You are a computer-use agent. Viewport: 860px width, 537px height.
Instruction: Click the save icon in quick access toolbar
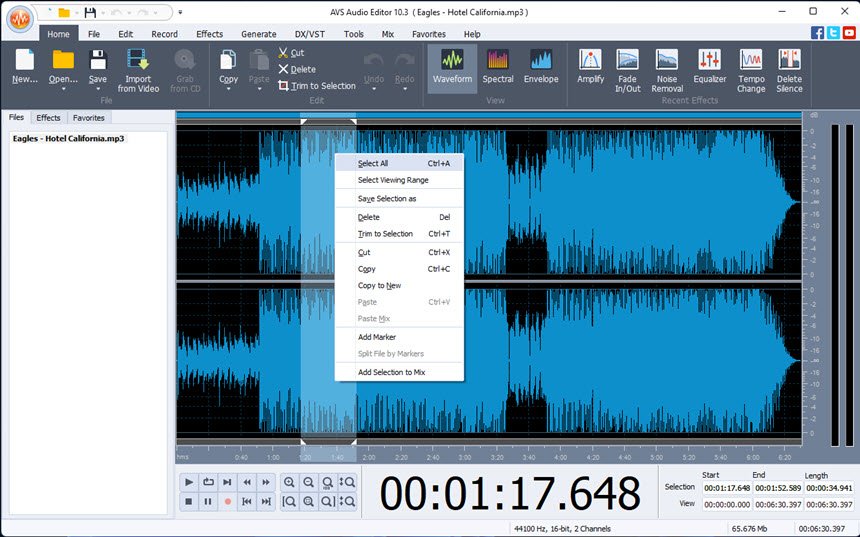[x=90, y=12]
